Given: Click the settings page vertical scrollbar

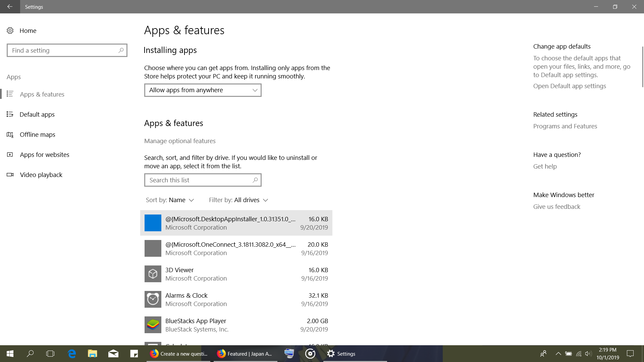Looking at the screenshot, I should tap(642, 67).
